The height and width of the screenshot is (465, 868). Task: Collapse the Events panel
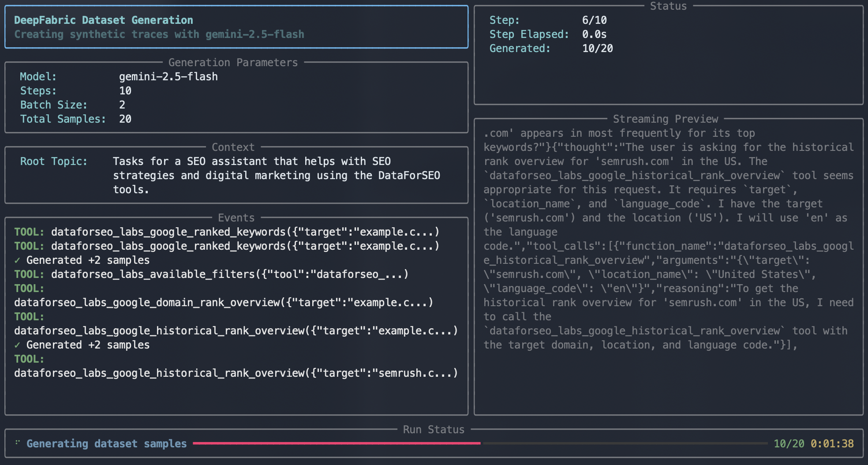(236, 217)
